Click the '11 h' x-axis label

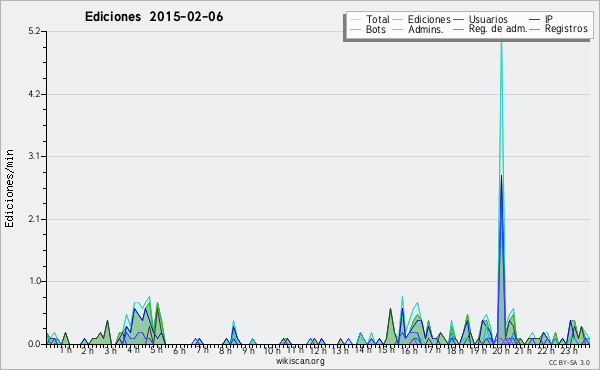pyautogui.click(x=295, y=350)
